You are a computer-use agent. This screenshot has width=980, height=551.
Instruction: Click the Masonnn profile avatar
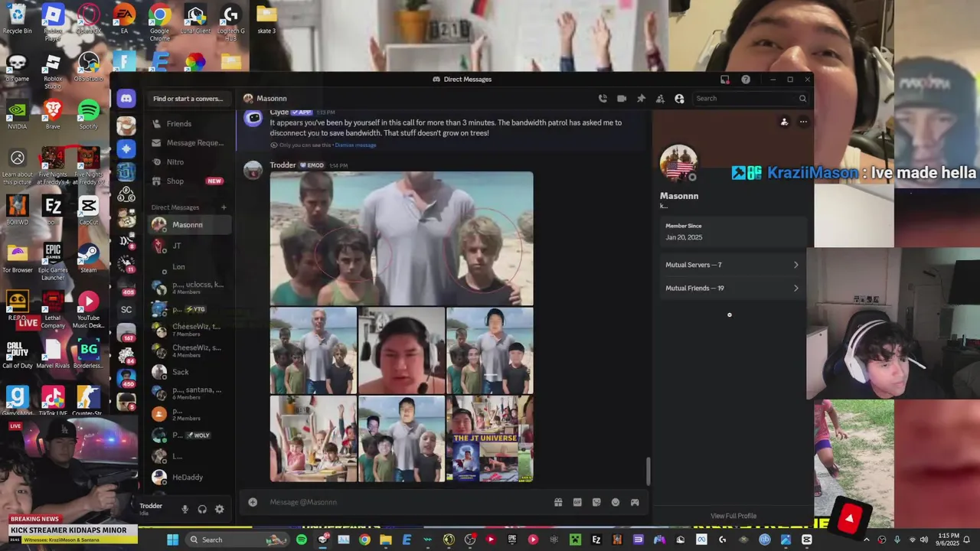tap(679, 164)
